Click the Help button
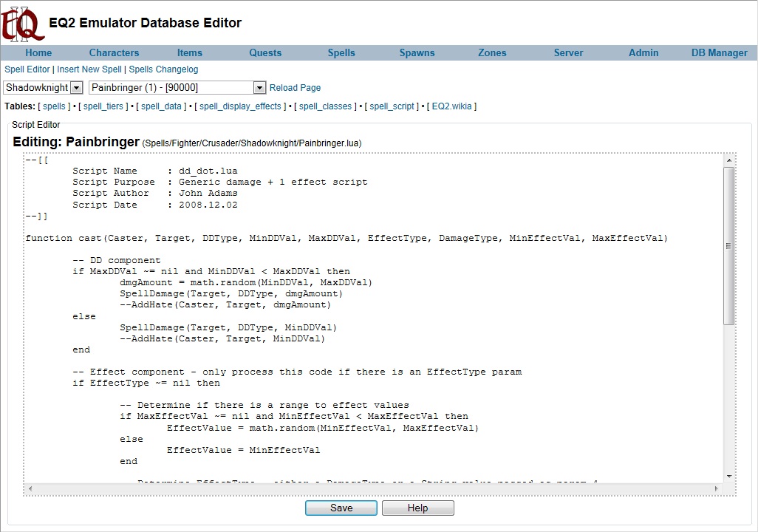The width and height of the screenshot is (758, 532). tap(417, 508)
